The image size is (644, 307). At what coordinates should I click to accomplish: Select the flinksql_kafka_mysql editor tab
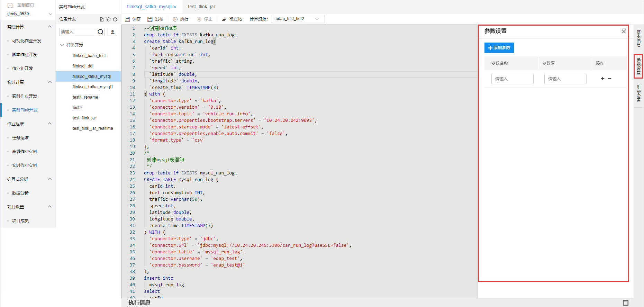pyautogui.click(x=149, y=7)
